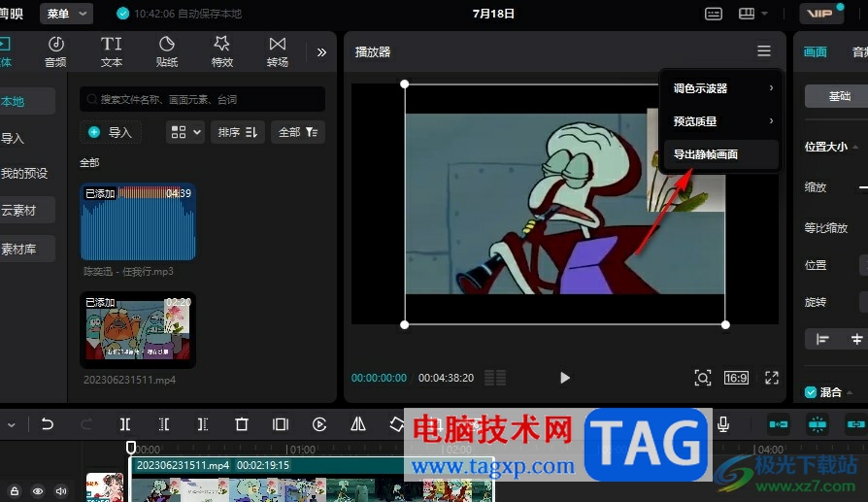Delete the selected clip with the trash icon

coord(242,424)
